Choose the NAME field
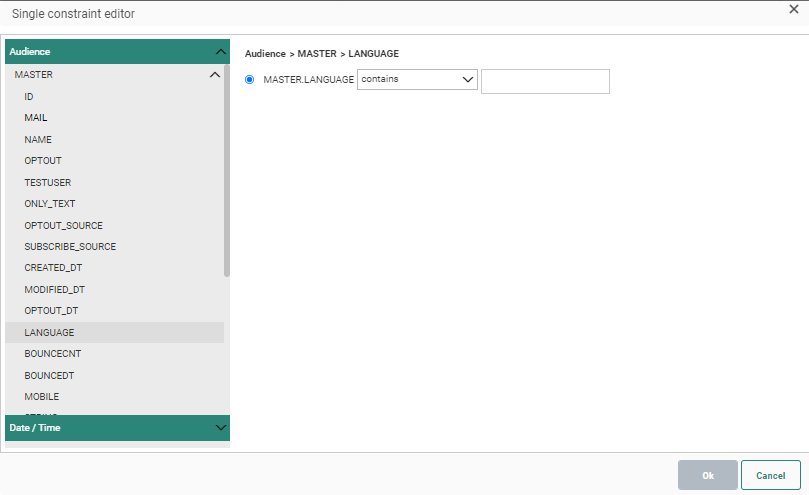Viewport: 809px width, 495px height. (x=38, y=140)
